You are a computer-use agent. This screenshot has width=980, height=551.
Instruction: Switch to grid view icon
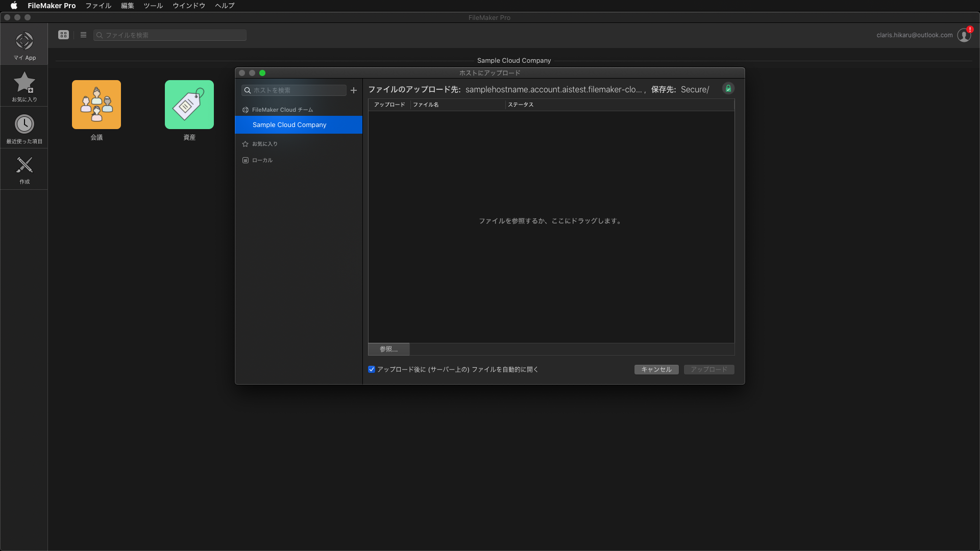(63, 35)
